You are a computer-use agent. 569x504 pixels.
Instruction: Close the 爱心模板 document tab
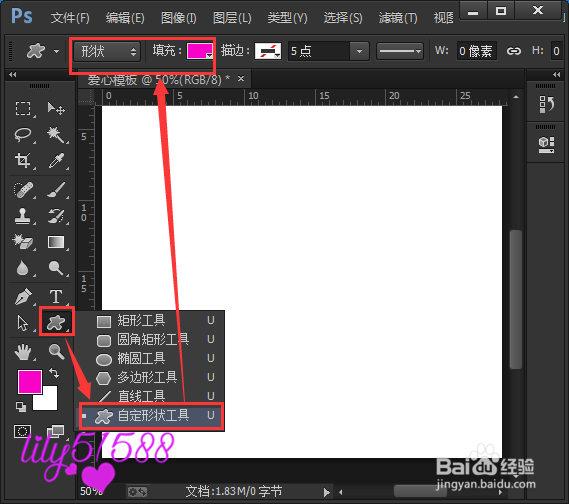click(241, 78)
